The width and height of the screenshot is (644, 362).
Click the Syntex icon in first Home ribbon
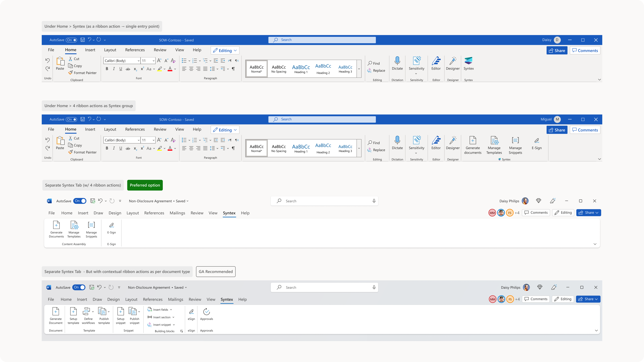(x=469, y=61)
